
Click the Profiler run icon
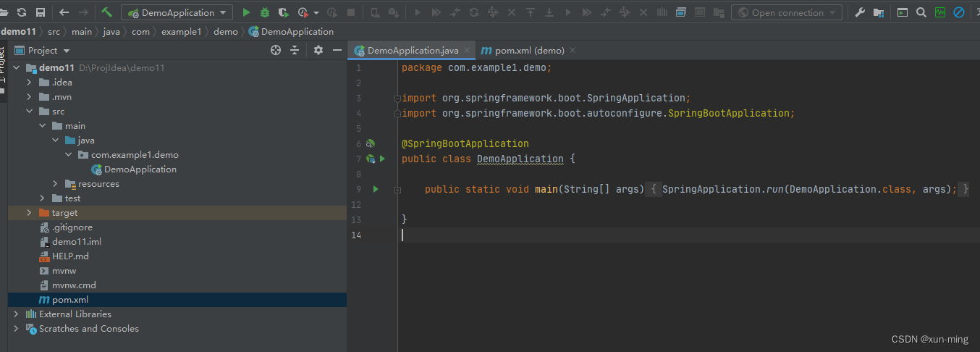pyautogui.click(x=303, y=12)
